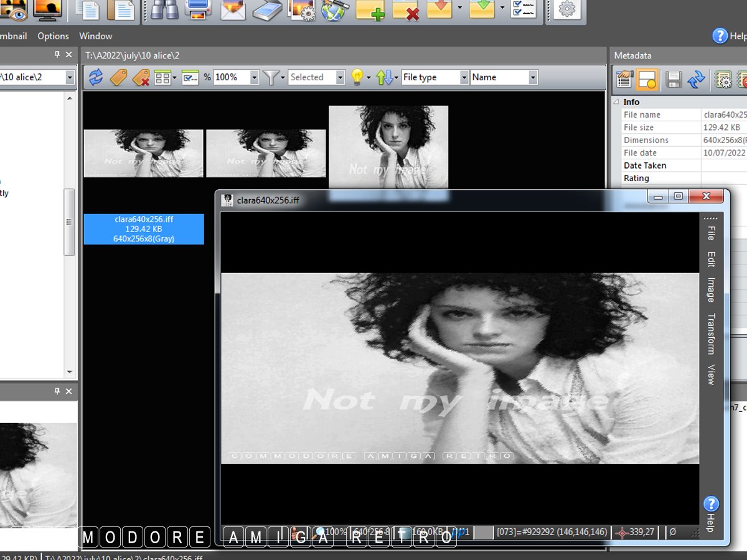Screen dimensions: 747x560
Task: Click the gray pixel color swatch in viewer status bar
Action: pyautogui.click(x=484, y=532)
